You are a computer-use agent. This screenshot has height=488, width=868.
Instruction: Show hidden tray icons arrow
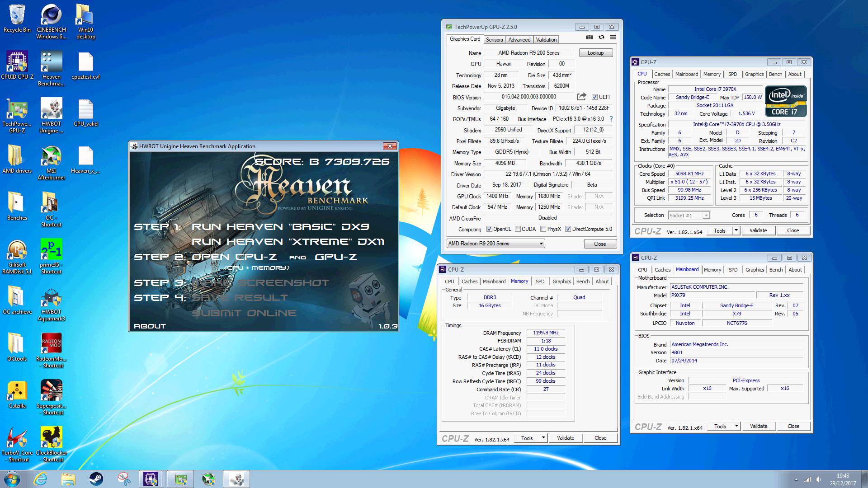point(796,479)
